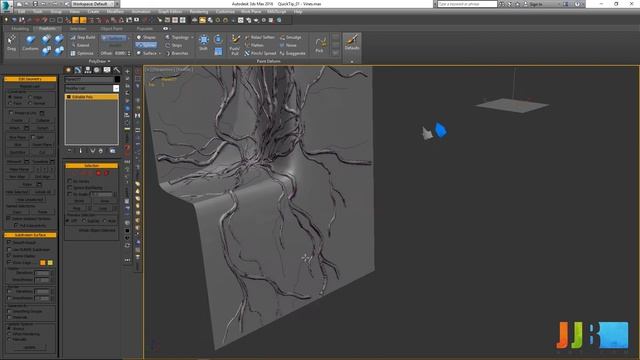
Task: Collapse the Selection rollout header
Action: (91, 165)
